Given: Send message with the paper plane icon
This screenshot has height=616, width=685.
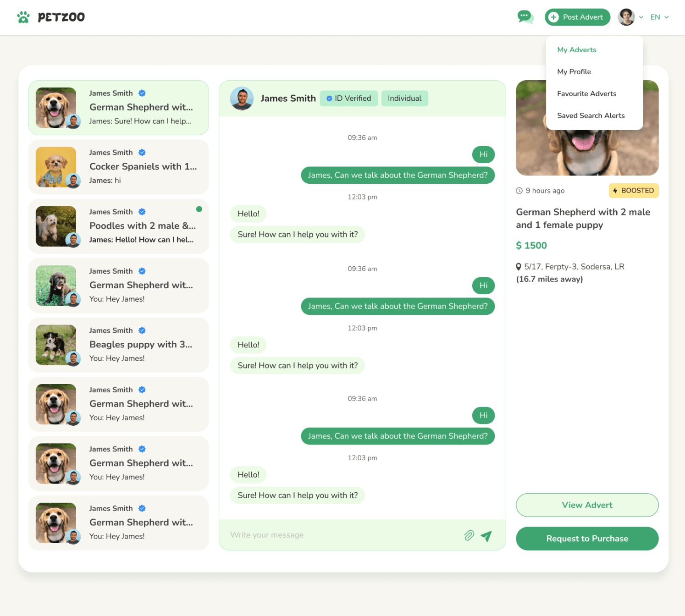Looking at the screenshot, I should 486,536.
